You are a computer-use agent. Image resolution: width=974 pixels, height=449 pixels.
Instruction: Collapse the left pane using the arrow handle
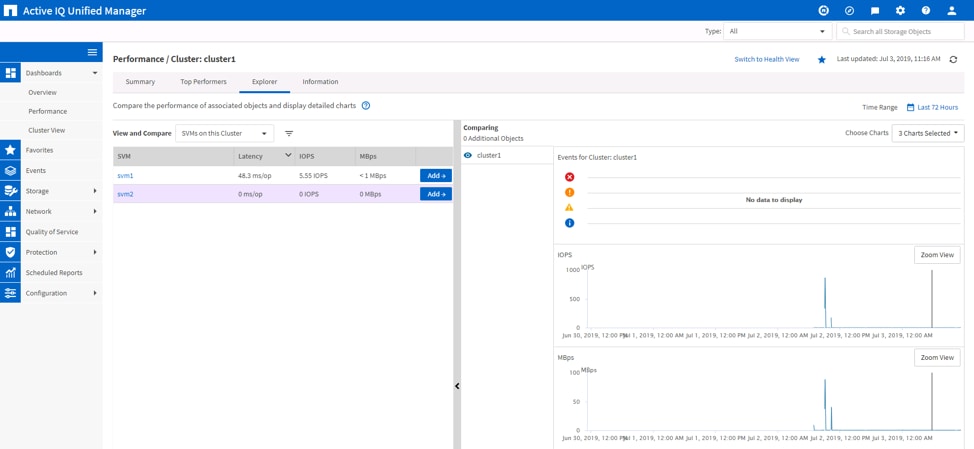coord(457,386)
